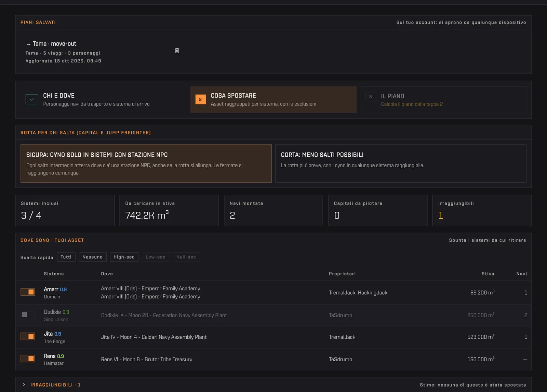The width and height of the screenshot is (547, 392).
Task: Choose the Sicura NPC station route option
Action: (x=146, y=164)
